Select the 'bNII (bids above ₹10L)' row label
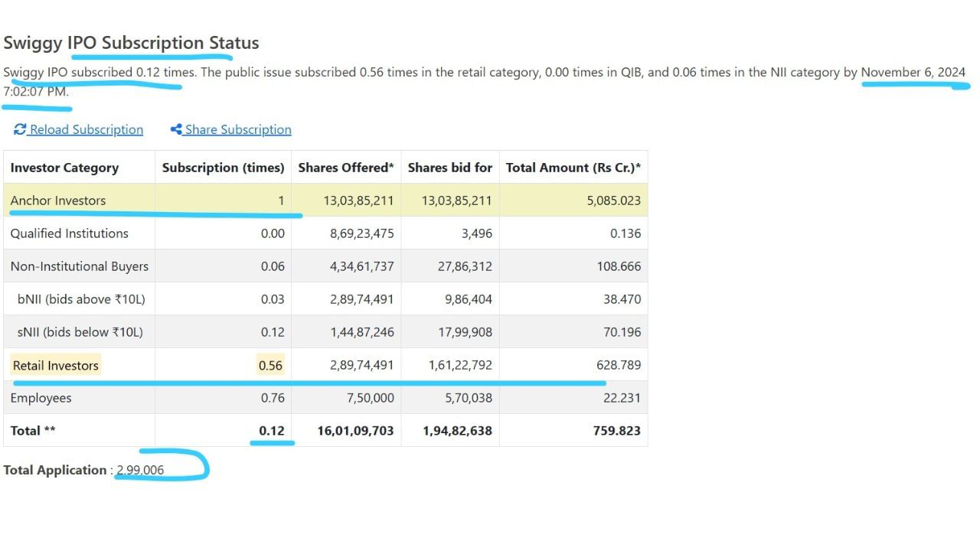980x551 pixels. pyautogui.click(x=81, y=299)
